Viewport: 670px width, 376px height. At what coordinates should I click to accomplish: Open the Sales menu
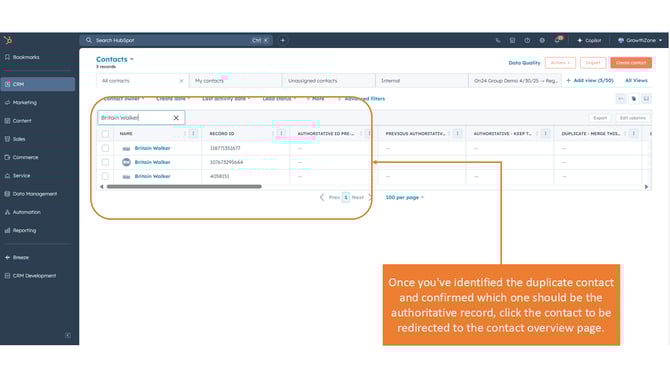click(x=15, y=139)
